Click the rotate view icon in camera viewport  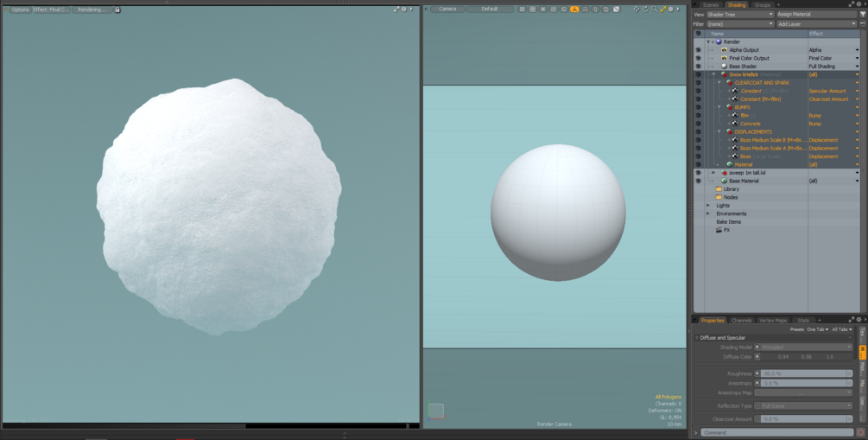645,10
